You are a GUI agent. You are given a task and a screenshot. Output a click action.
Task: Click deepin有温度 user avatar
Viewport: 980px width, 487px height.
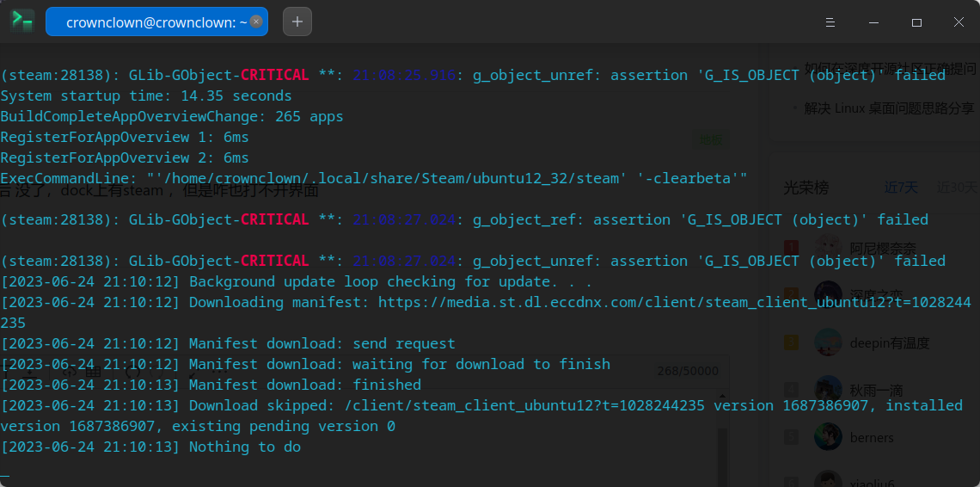click(828, 342)
